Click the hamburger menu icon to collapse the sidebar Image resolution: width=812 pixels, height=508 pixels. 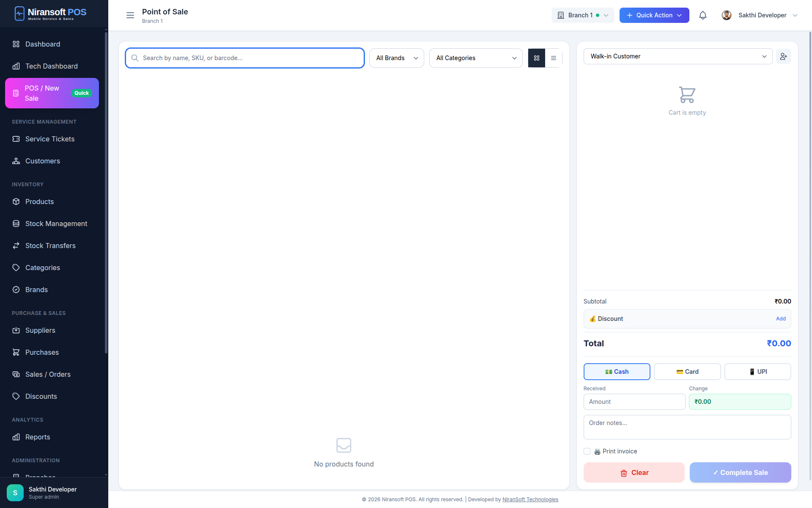(130, 15)
